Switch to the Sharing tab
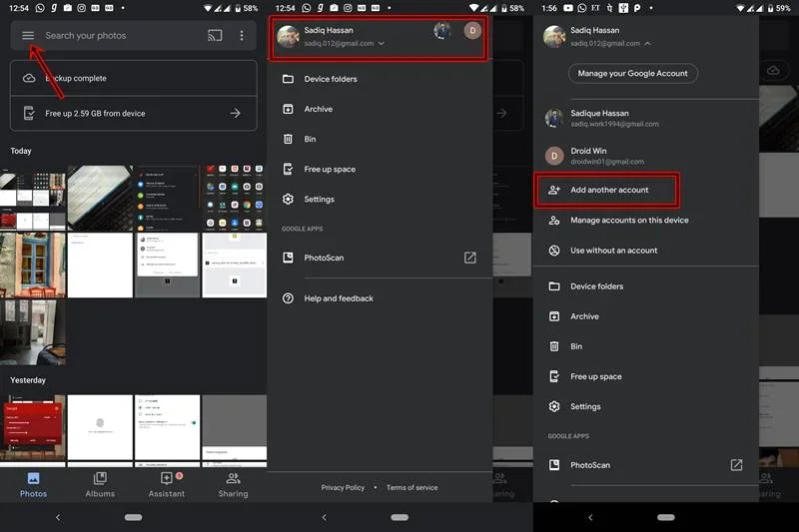Screen dimensions: 799x532 (x=234, y=485)
